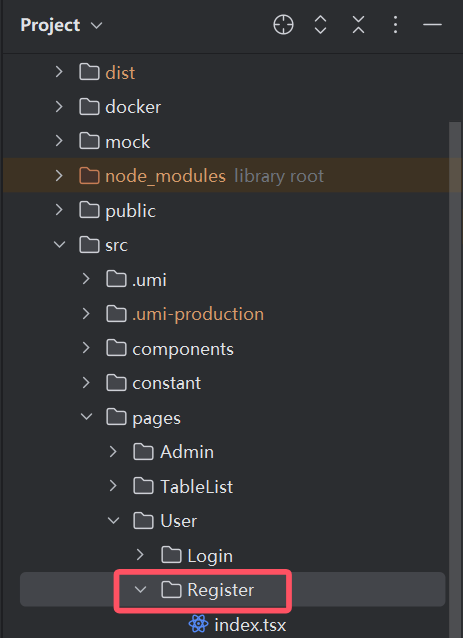463x638 pixels.
Task: Select the components folder
Action: (183, 349)
